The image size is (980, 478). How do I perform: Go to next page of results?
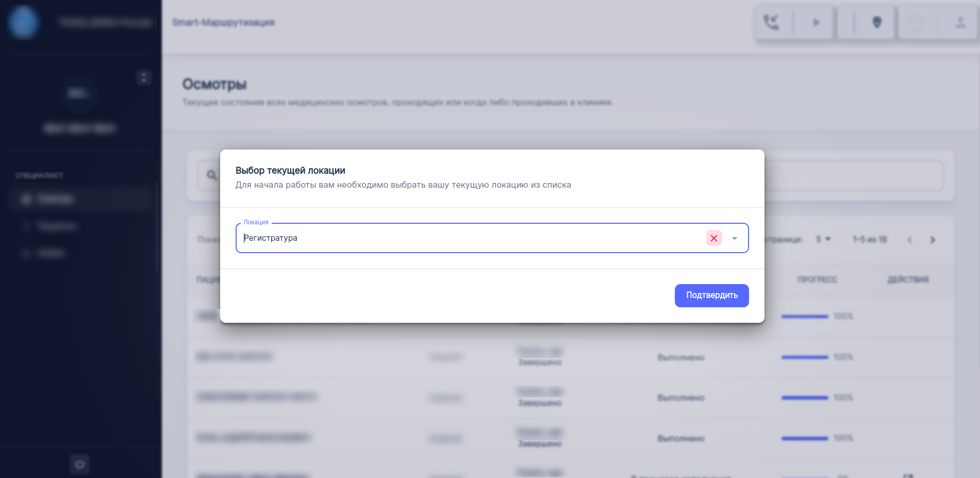click(932, 240)
